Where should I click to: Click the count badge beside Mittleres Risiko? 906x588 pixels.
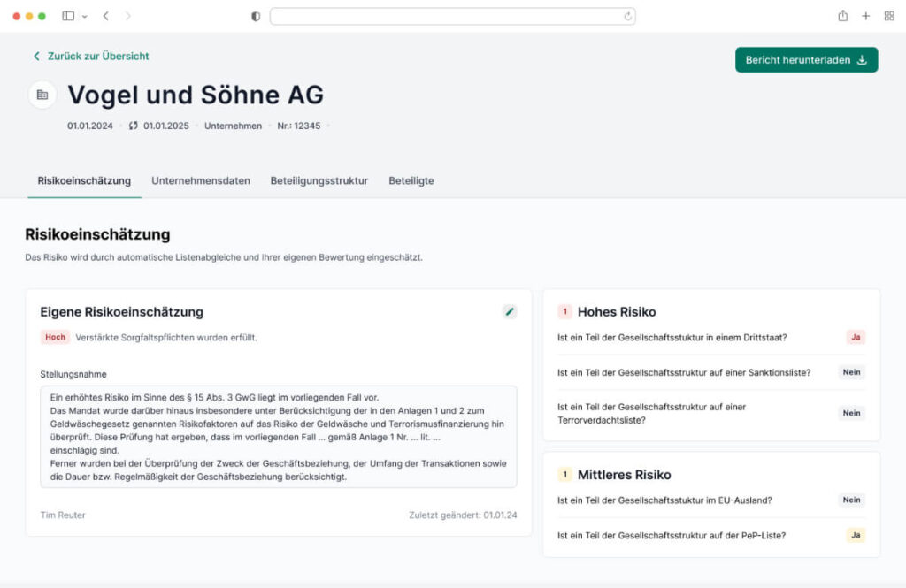click(564, 475)
